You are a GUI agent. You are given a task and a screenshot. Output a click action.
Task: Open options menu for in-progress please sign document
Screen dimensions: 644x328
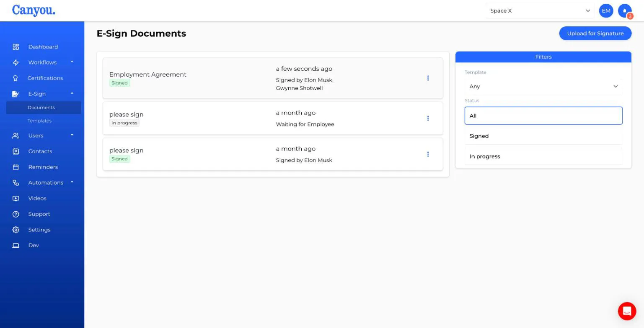coord(428,118)
